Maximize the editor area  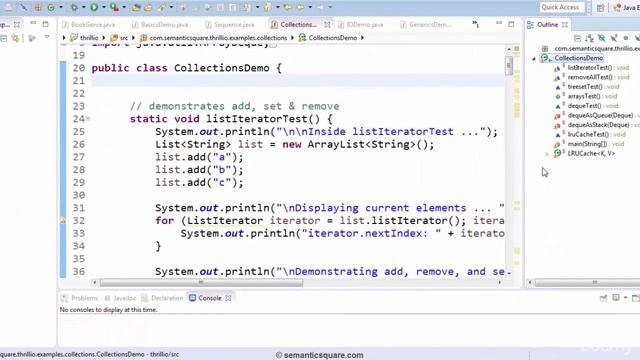click(x=511, y=24)
